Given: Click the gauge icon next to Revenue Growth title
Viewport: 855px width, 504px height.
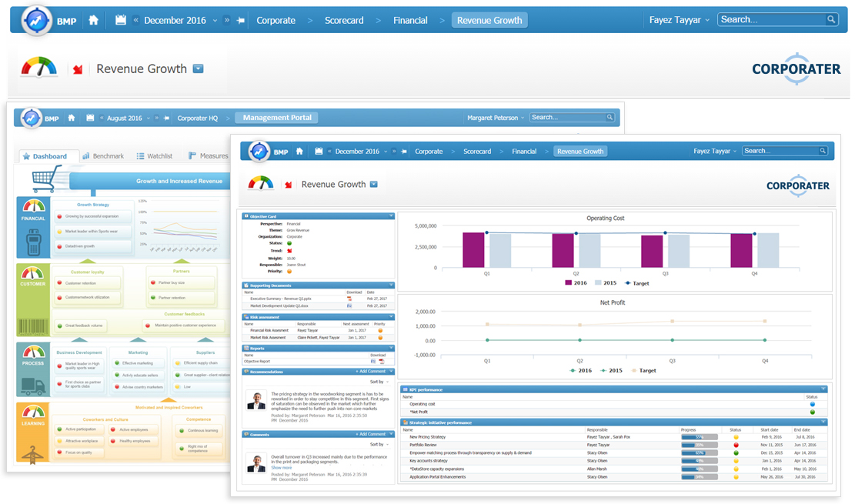Looking at the screenshot, I should tap(38, 68).
